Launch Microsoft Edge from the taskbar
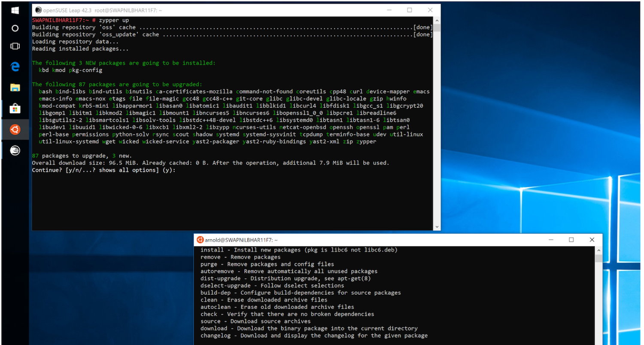 coord(14,67)
